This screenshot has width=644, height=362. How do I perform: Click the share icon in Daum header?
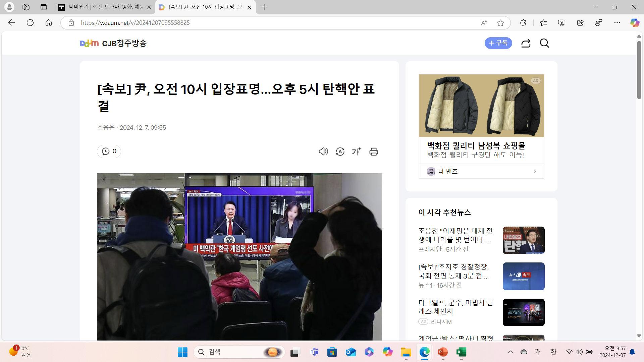point(526,43)
